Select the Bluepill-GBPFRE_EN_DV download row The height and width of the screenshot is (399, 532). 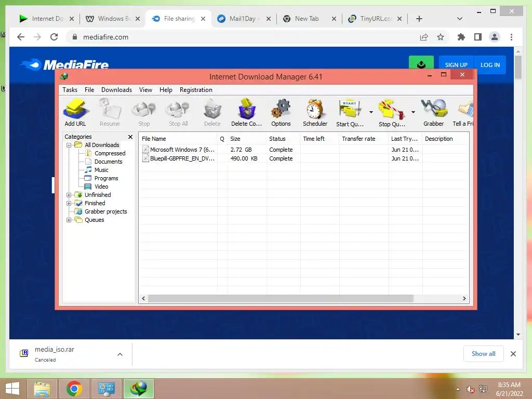click(x=303, y=158)
